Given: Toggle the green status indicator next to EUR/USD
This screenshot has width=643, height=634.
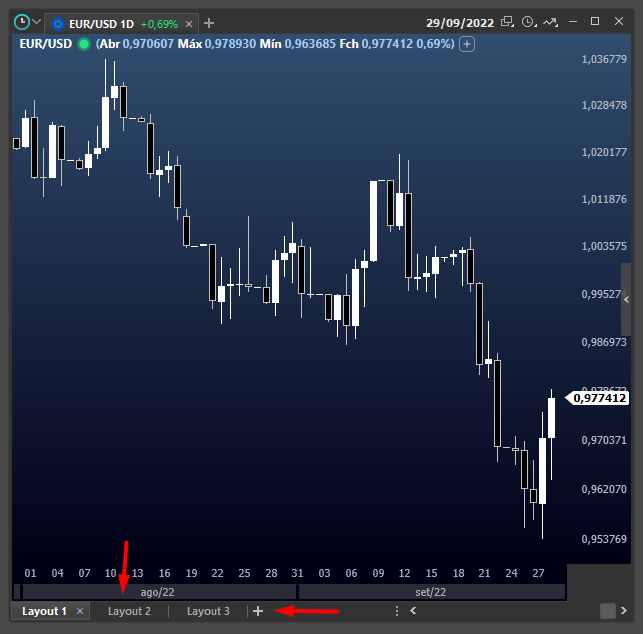Looking at the screenshot, I should [84, 44].
